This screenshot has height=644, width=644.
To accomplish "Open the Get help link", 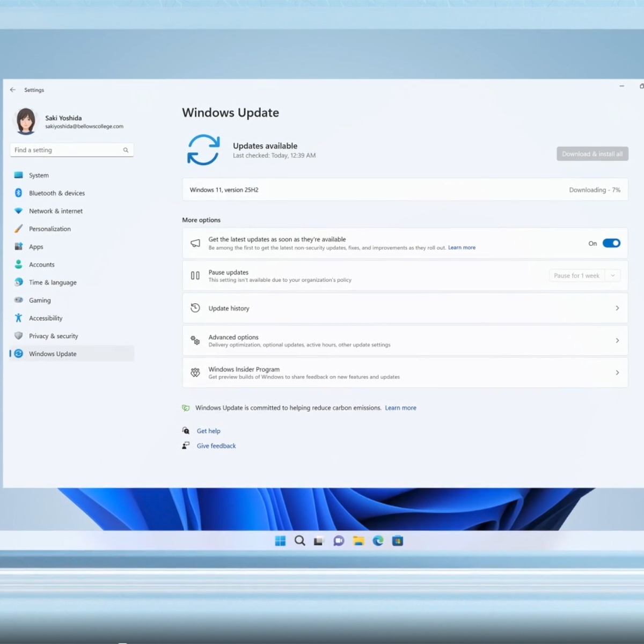I will (x=208, y=431).
